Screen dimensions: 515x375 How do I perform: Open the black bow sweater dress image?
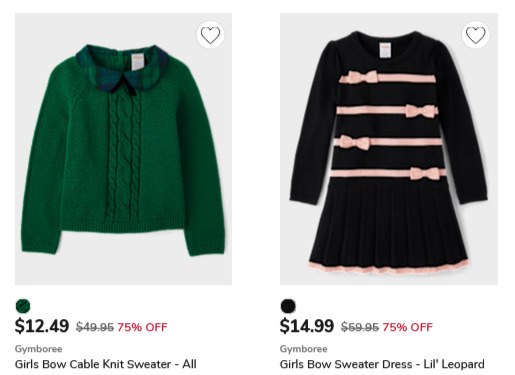pyautogui.click(x=389, y=149)
